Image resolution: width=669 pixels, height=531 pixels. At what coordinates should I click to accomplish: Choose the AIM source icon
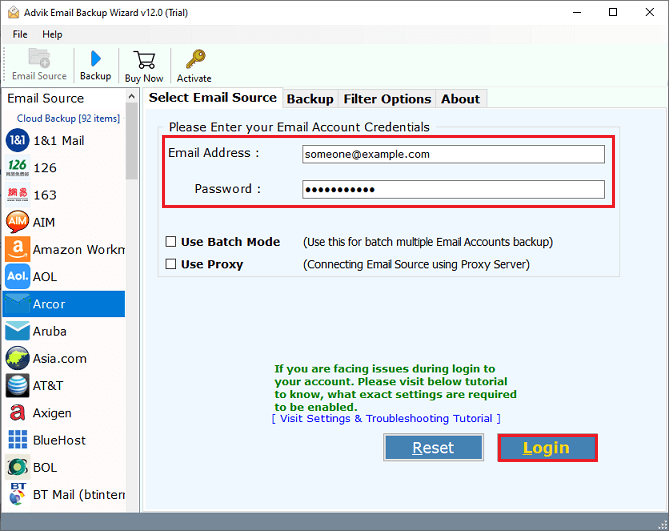(17, 222)
